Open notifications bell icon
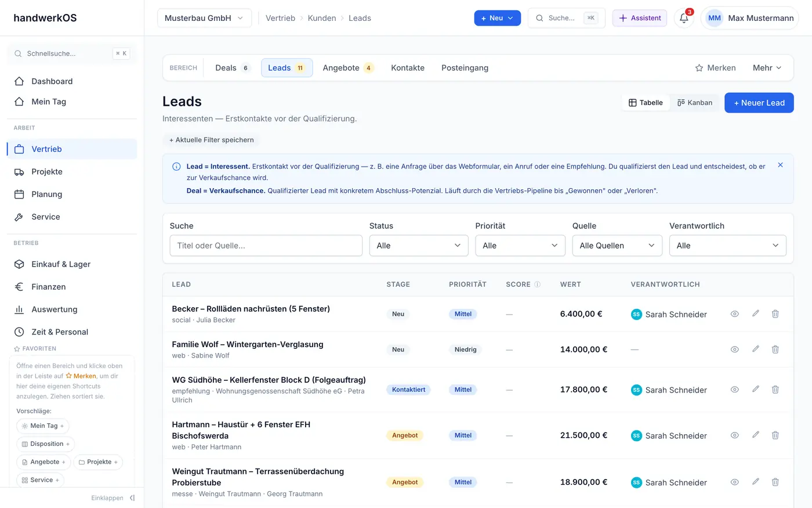 click(x=684, y=18)
